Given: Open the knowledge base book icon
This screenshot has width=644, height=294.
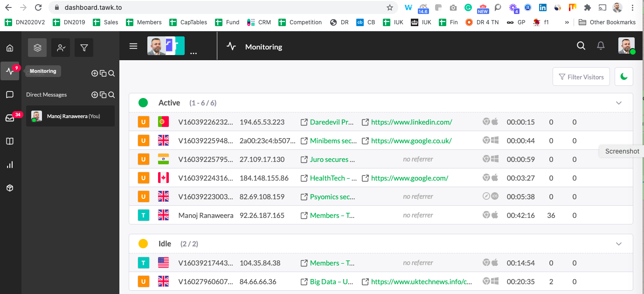Looking at the screenshot, I should pos(10,141).
